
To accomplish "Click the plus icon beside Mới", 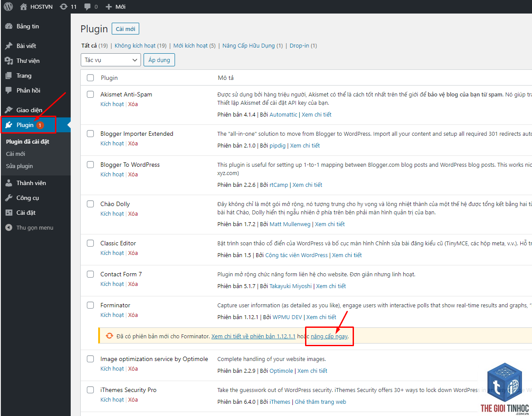I will point(109,7).
